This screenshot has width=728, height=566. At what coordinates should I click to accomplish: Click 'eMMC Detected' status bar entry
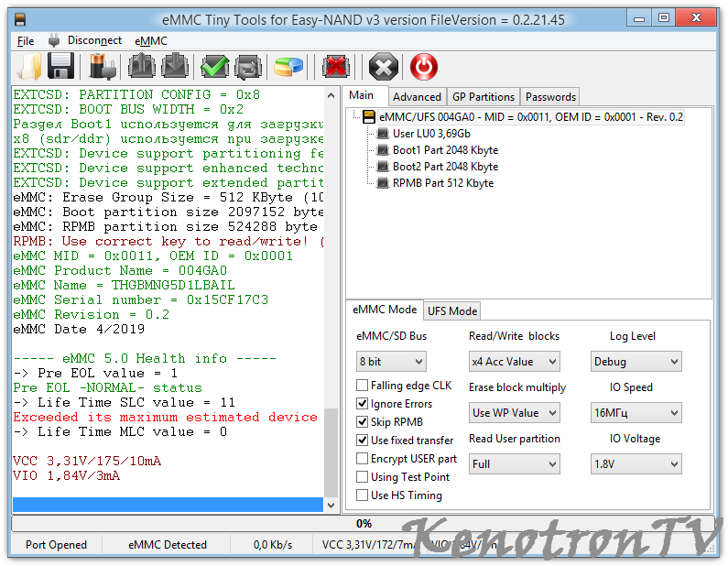[168, 545]
